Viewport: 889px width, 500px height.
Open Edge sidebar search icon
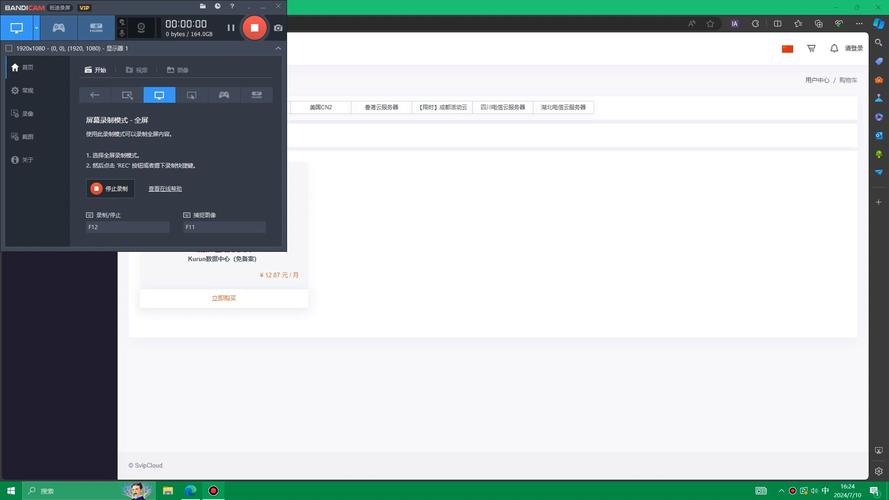point(879,43)
